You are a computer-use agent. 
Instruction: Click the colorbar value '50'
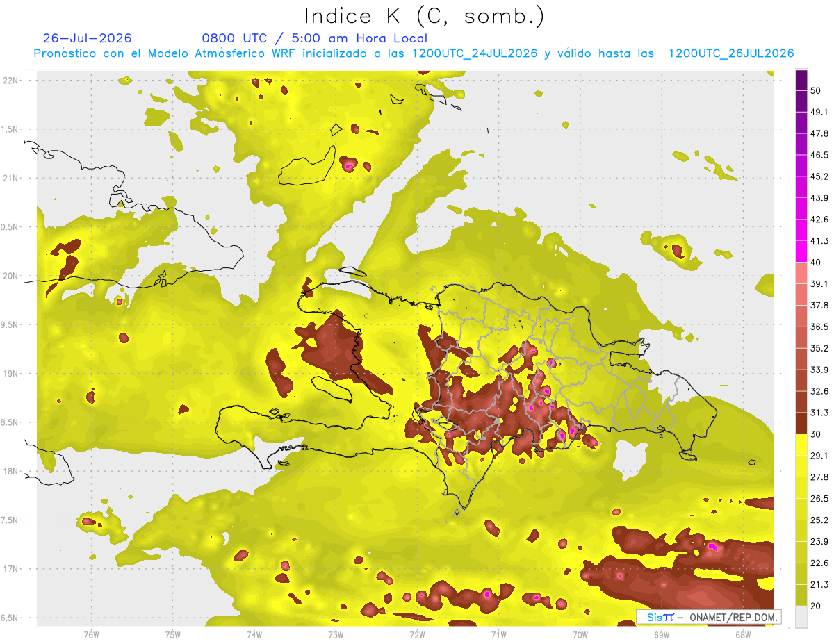(816, 90)
